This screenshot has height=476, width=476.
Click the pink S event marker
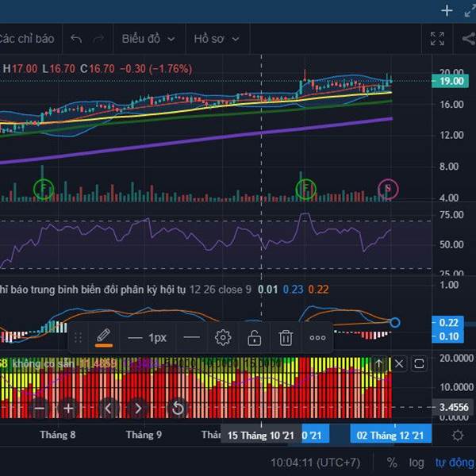(388, 189)
